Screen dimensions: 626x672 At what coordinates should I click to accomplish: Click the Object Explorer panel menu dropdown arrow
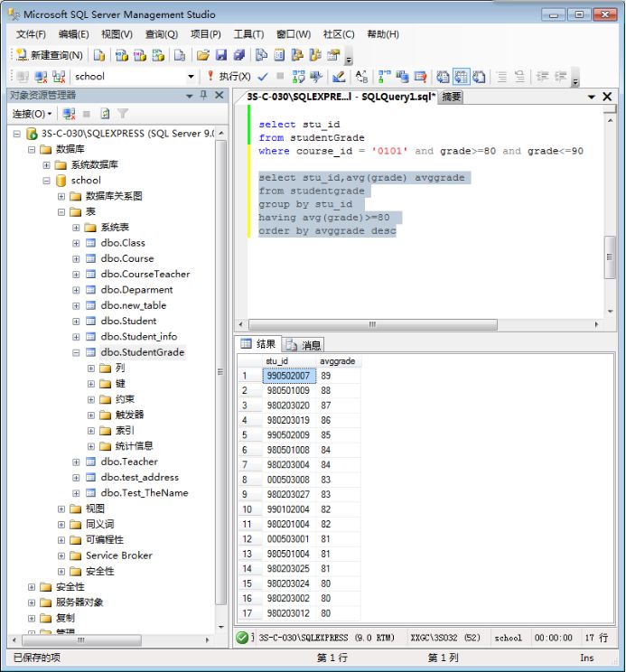click(x=190, y=96)
